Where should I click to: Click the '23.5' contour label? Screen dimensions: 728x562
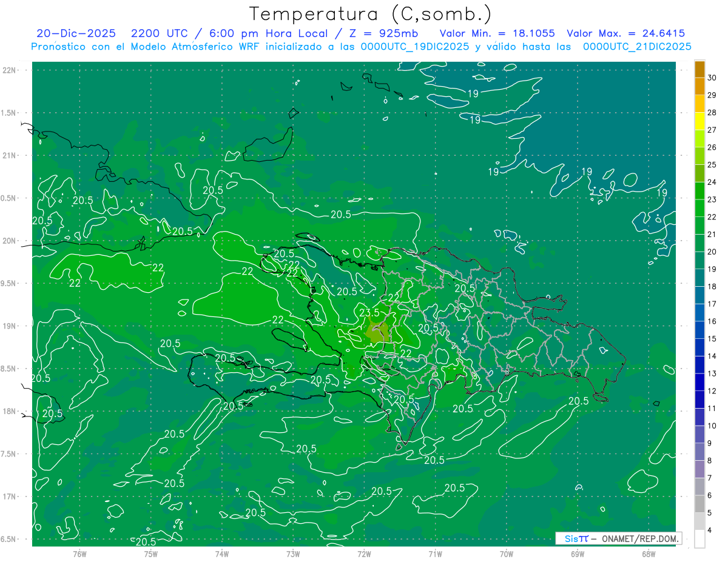[369, 313]
